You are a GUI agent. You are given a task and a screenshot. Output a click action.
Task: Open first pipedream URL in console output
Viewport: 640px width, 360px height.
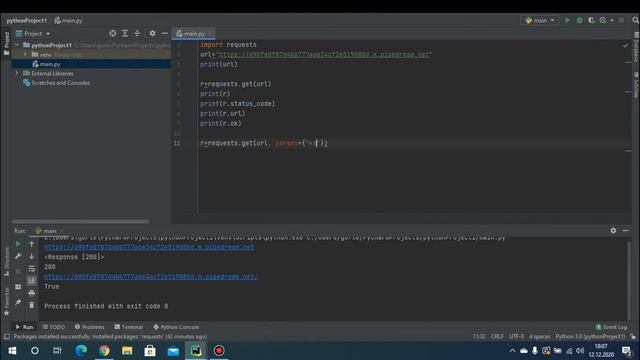[x=149, y=247]
